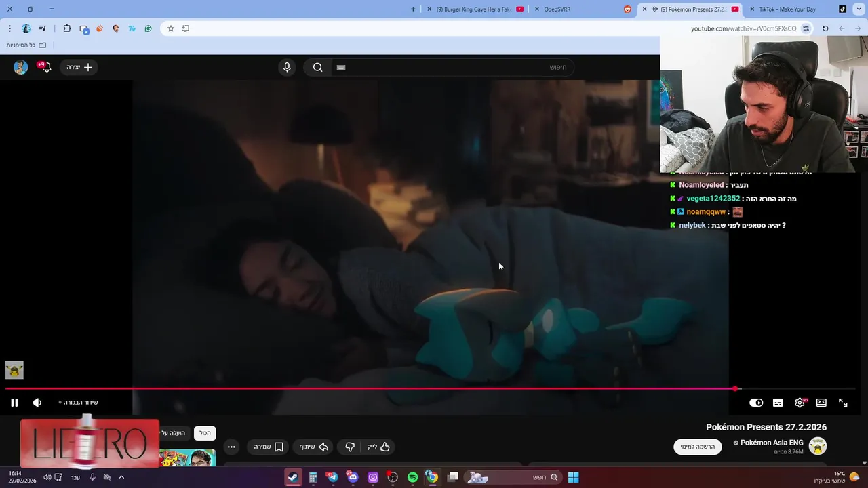Open the YouTube voice search microphone
This screenshot has width=868, height=488.
[287, 67]
